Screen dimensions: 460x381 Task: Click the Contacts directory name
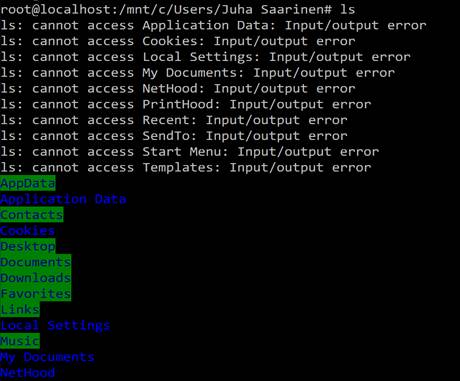pos(32,215)
